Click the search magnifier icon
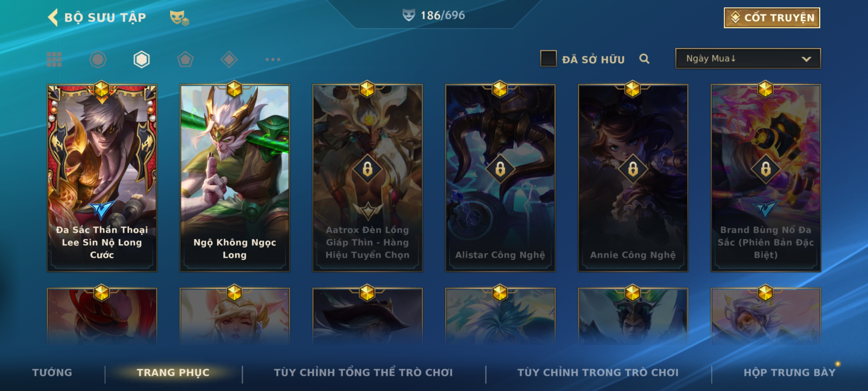Screen dimensions: 868x391 [644, 59]
